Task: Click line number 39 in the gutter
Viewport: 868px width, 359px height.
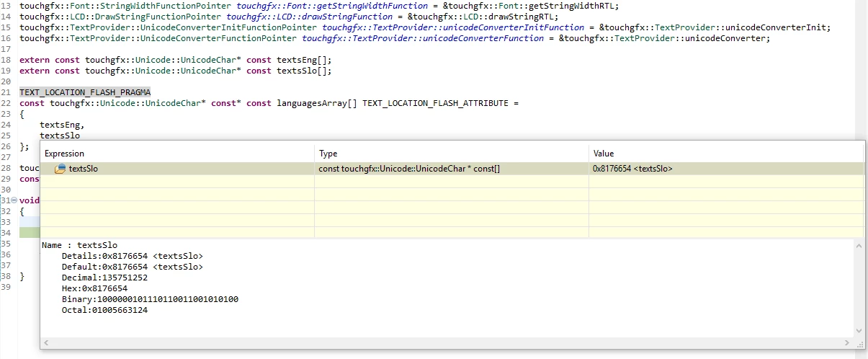Action: tap(6, 287)
